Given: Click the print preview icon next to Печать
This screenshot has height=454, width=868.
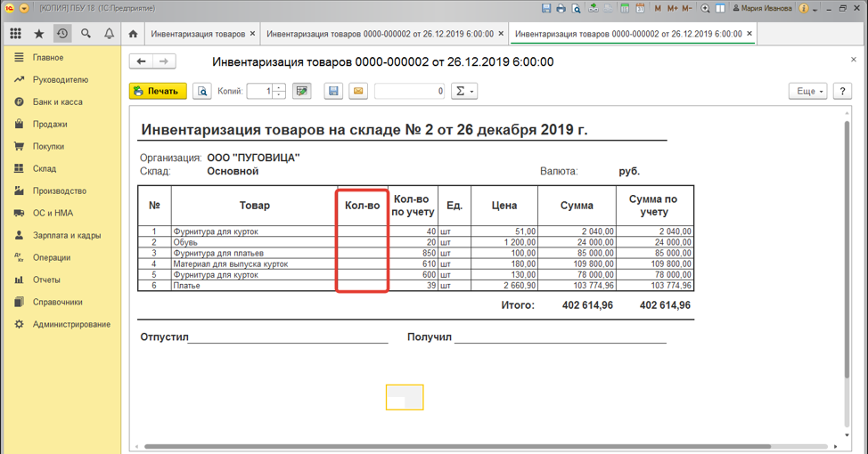Looking at the screenshot, I should click(202, 91).
